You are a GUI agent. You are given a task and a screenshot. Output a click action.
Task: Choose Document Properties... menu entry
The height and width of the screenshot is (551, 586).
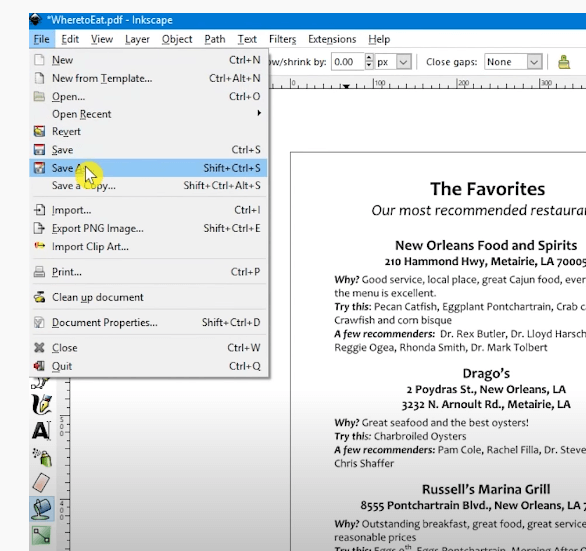[148, 322]
